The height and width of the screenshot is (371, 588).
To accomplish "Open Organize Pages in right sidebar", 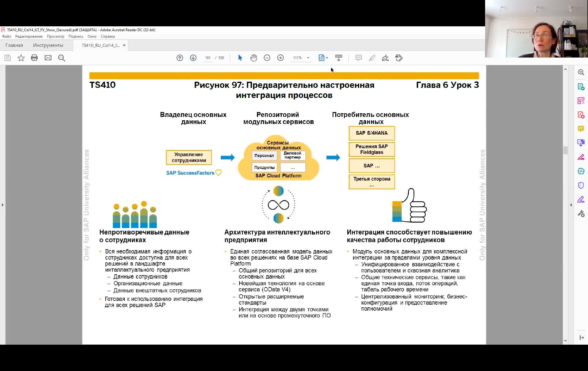I will (x=581, y=101).
